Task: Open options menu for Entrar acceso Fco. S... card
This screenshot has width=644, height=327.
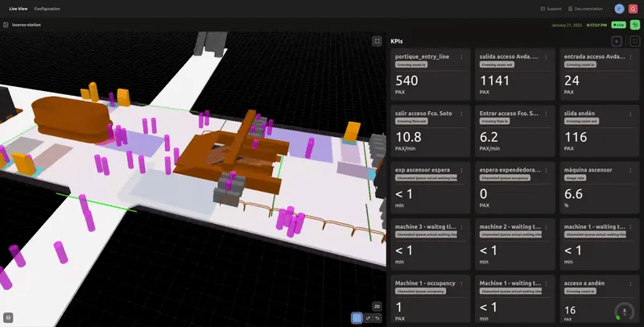Action: [547, 114]
